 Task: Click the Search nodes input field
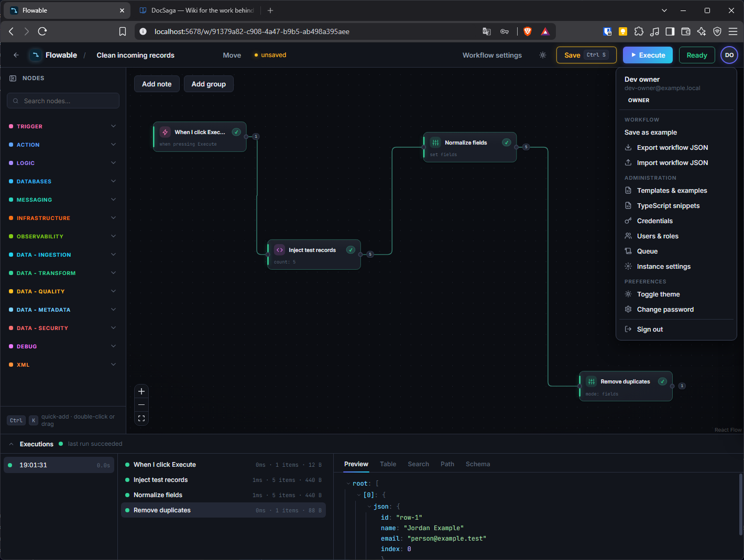coord(63,101)
